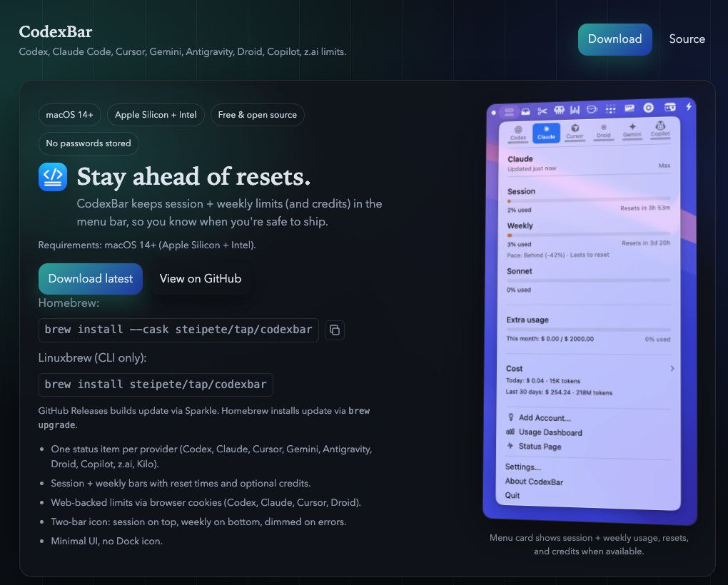Screen dimensions: 728x585
Task: Click the Status Page pulse icon
Action: coord(510,445)
